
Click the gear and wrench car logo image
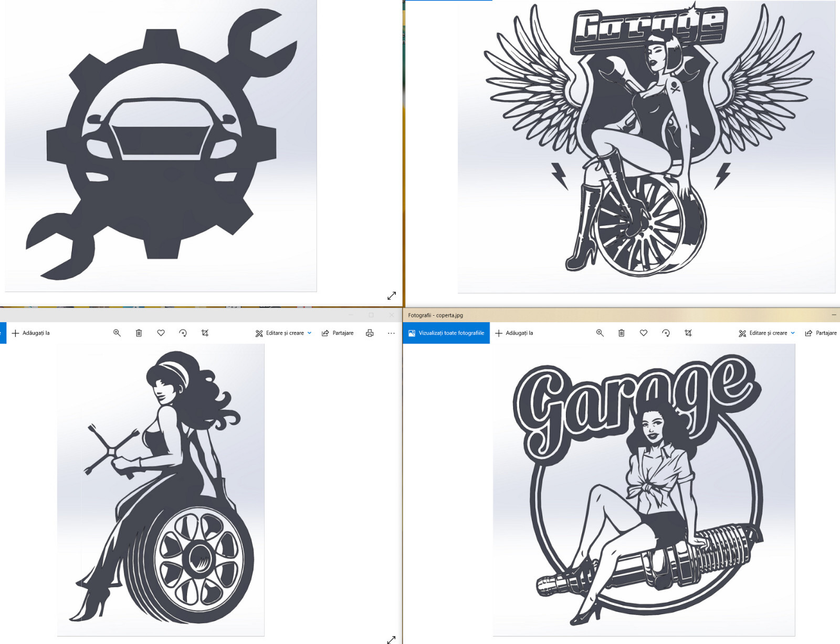(x=161, y=146)
